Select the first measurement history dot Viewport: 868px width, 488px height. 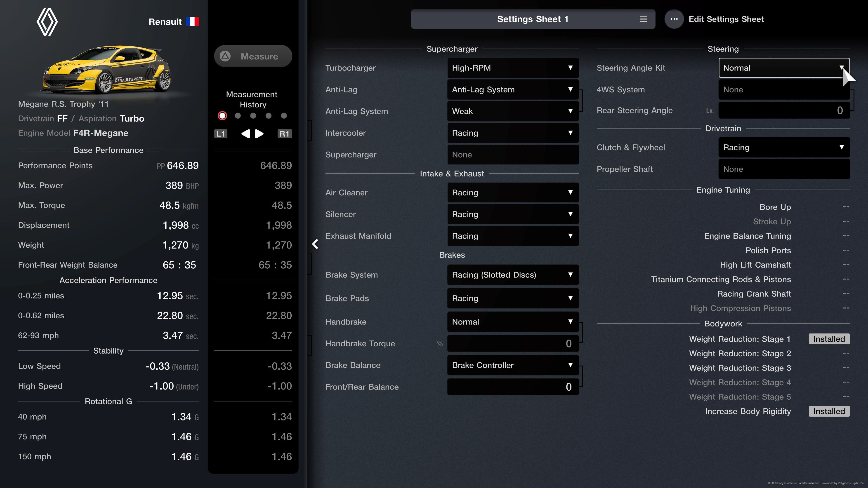[x=222, y=116]
